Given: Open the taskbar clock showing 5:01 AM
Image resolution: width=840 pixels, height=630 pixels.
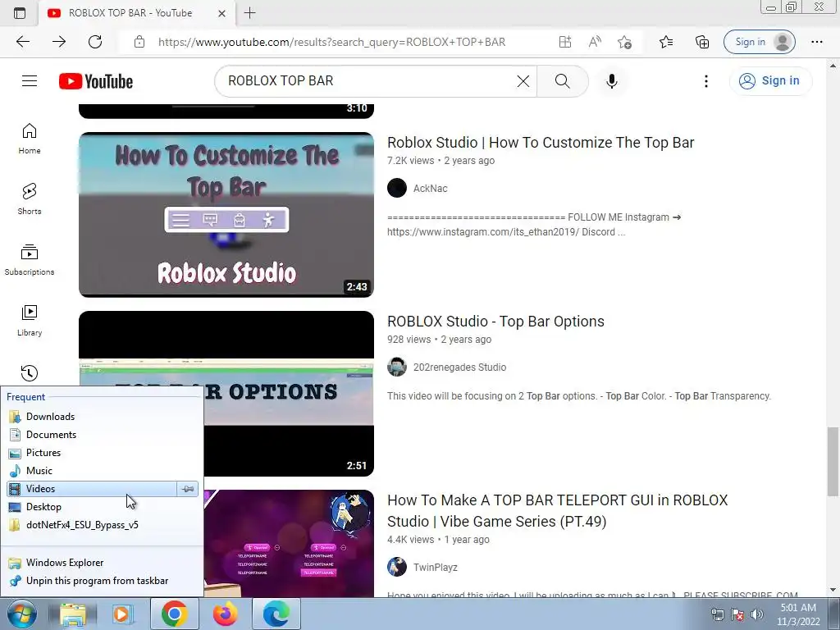Looking at the screenshot, I should 798,614.
